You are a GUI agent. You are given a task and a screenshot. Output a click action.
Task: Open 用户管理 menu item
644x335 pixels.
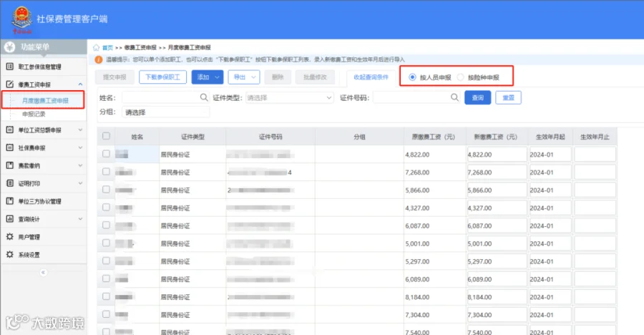[29, 237]
